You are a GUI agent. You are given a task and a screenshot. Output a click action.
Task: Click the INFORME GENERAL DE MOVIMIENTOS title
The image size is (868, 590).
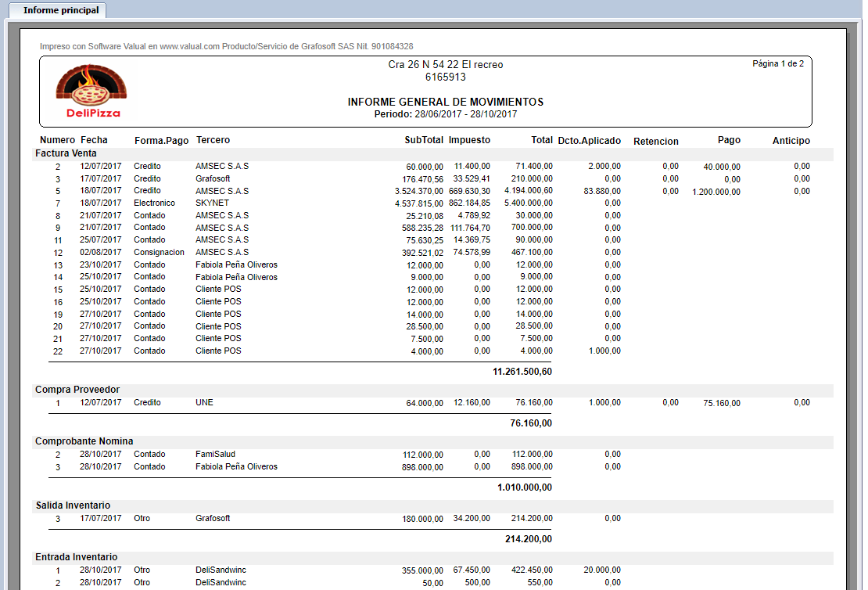(x=445, y=103)
